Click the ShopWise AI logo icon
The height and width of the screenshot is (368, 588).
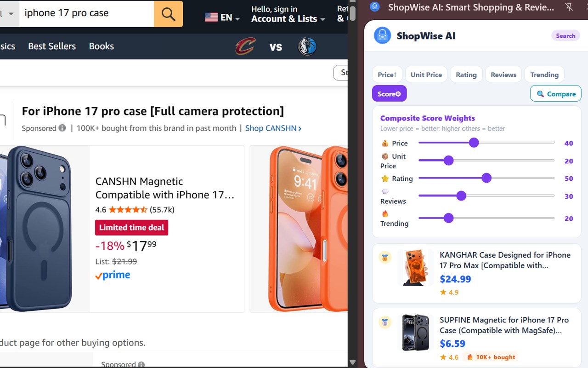382,35
